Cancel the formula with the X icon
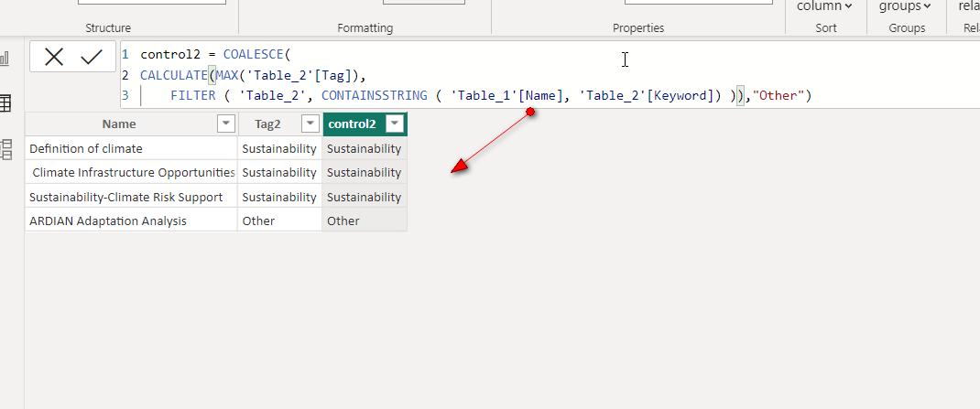The width and height of the screenshot is (980, 409). (54, 58)
